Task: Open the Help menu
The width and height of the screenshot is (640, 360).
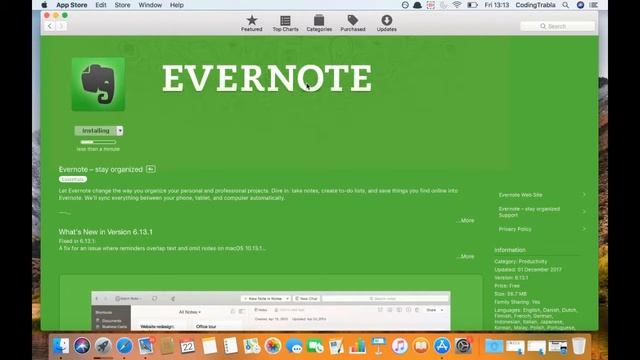Action: tap(177, 5)
